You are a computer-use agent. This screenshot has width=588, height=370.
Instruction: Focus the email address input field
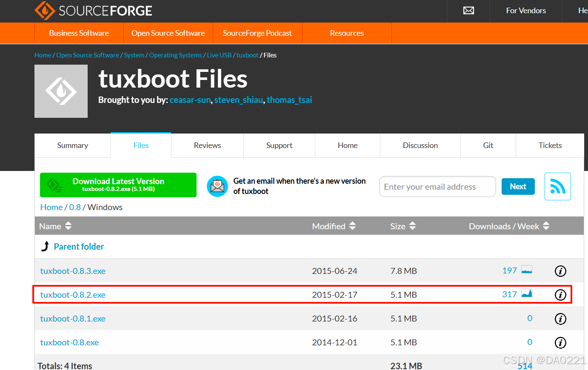437,187
